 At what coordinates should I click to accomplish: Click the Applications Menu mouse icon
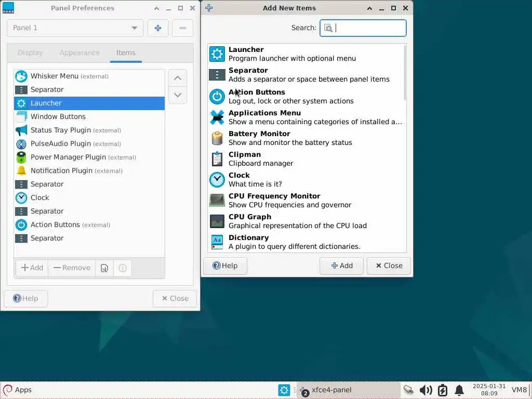point(217,117)
